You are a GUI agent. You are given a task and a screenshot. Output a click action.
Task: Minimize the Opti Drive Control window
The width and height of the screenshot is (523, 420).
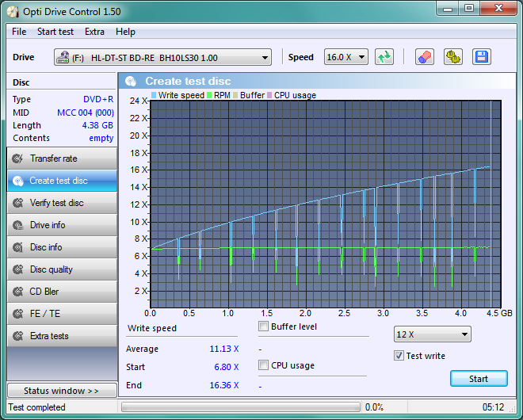tap(448, 9)
